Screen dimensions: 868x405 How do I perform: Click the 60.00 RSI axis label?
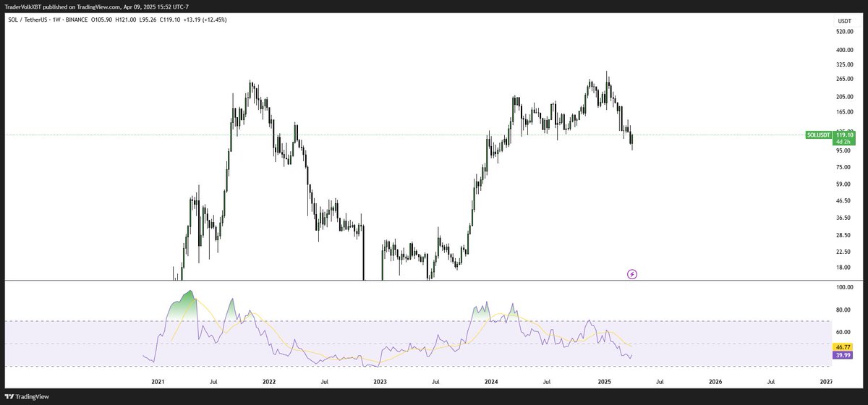click(x=843, y=332)
